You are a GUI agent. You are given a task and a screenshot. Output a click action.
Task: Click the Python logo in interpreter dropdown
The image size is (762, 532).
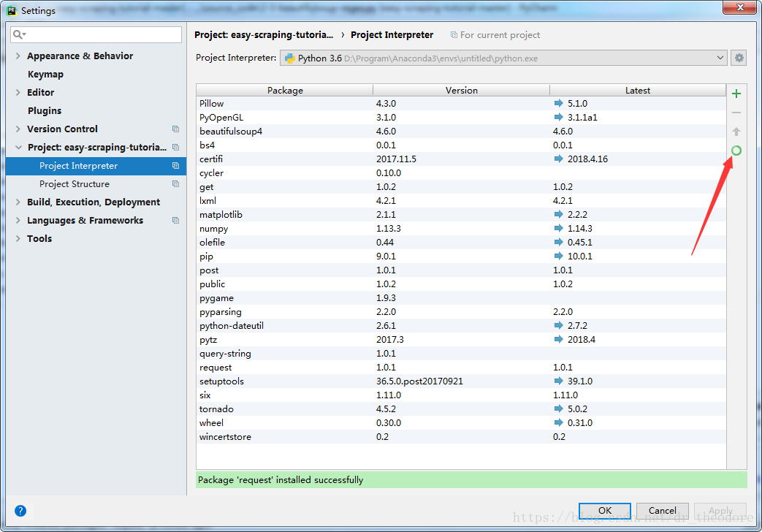pyautogui.click(x=290, y=58)
